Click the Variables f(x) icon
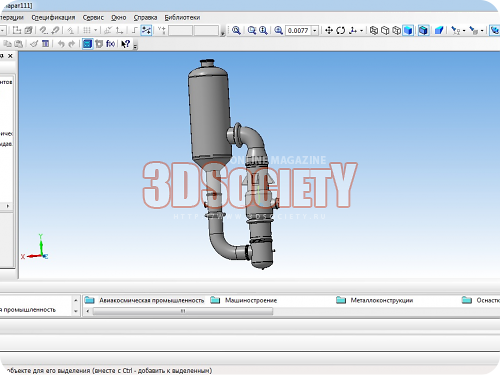 111,44
